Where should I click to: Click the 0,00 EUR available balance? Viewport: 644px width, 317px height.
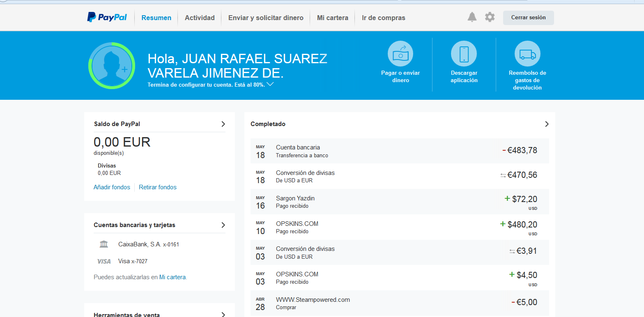click(122, 142)
